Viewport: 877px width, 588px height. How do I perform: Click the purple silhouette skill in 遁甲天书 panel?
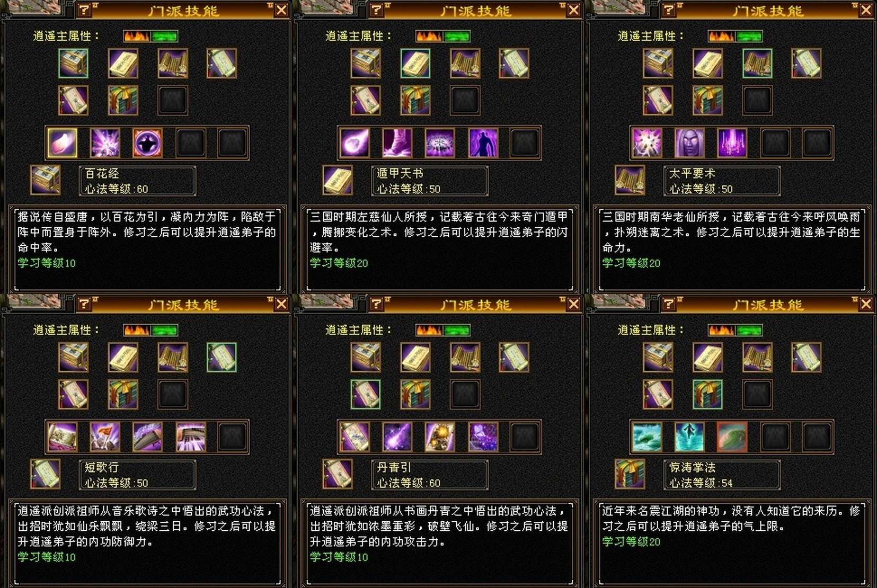point(483,143)
